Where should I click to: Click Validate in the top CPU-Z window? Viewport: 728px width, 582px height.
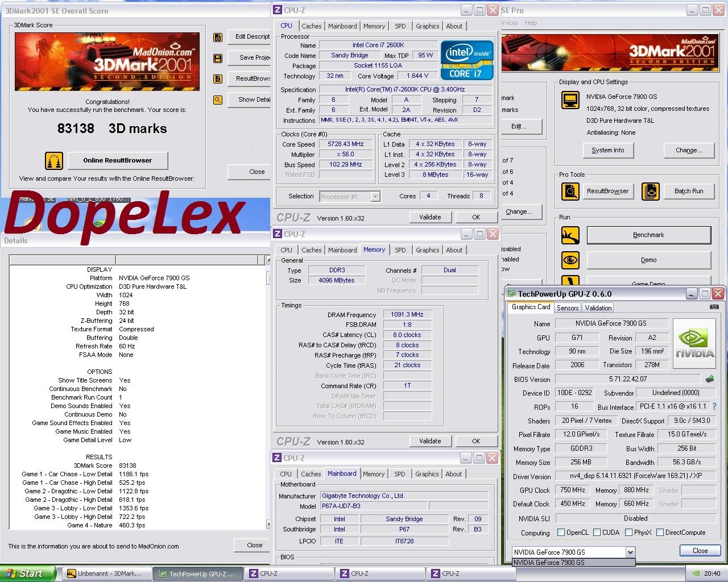(430, 217)
